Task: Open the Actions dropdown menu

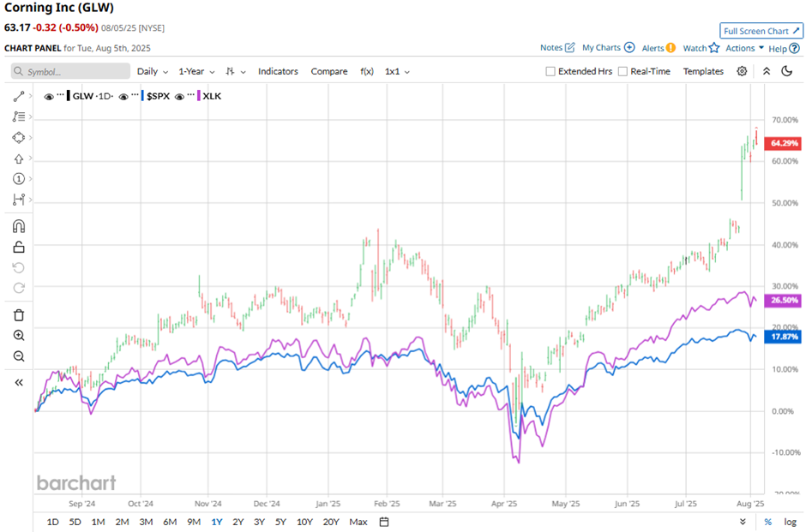Action: point(744,48)
